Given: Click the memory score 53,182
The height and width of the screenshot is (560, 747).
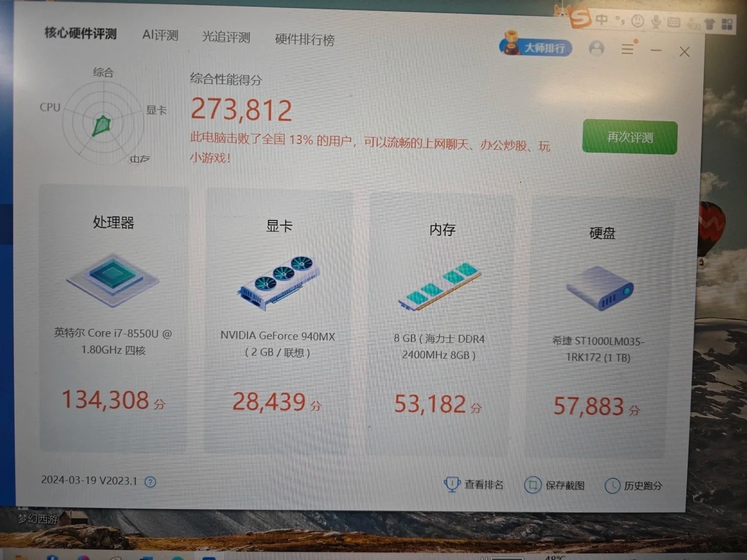Looking at the screenshot, I should point(438,404).
